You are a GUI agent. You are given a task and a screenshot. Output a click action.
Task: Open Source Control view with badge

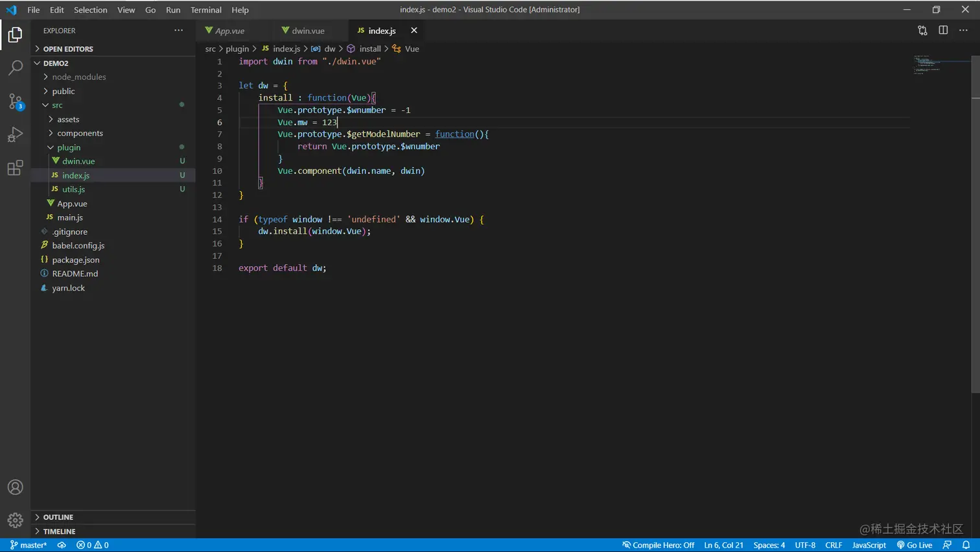[x=15, y=101]
